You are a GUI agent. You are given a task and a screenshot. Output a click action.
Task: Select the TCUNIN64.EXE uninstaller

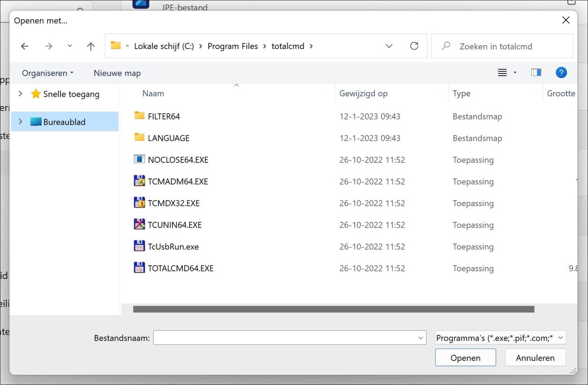click(x=175, y=225)
